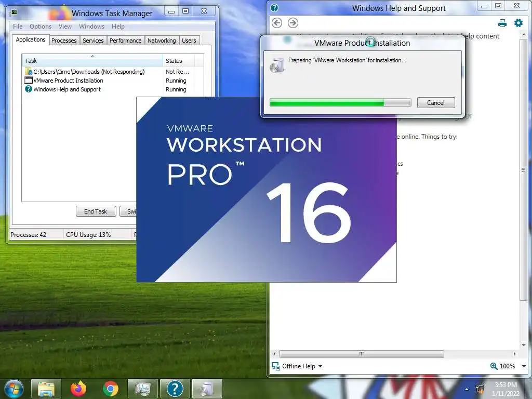Click the VMware Workstation Pro 16 splash image
Screen dimensions: 532x399
(x=267, y=190)
